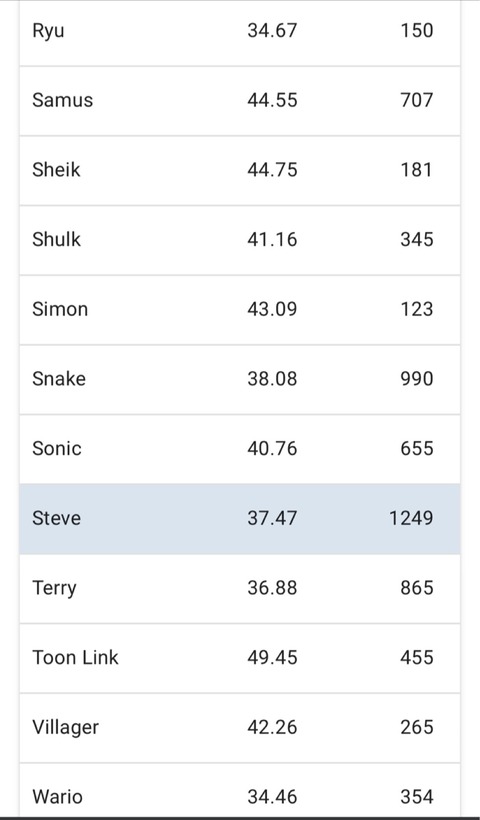Select the Villager table entry
The width and height of the screenshot is (480, 820).
[x=240, y=727]
